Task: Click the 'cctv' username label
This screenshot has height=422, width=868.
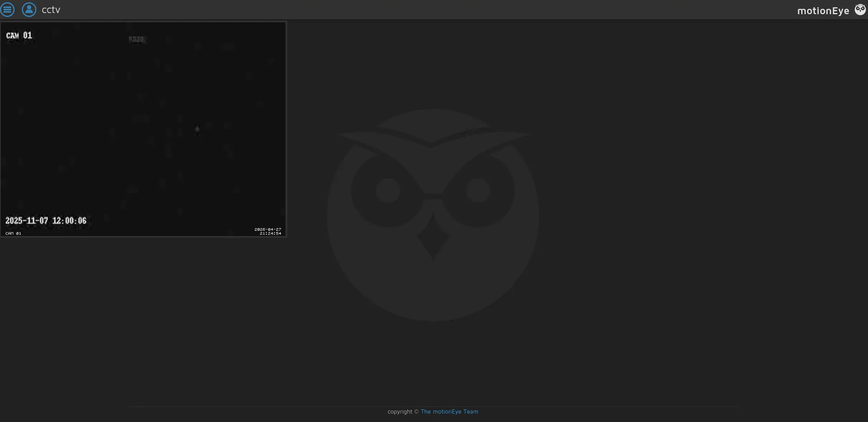Action: [51, 10]
